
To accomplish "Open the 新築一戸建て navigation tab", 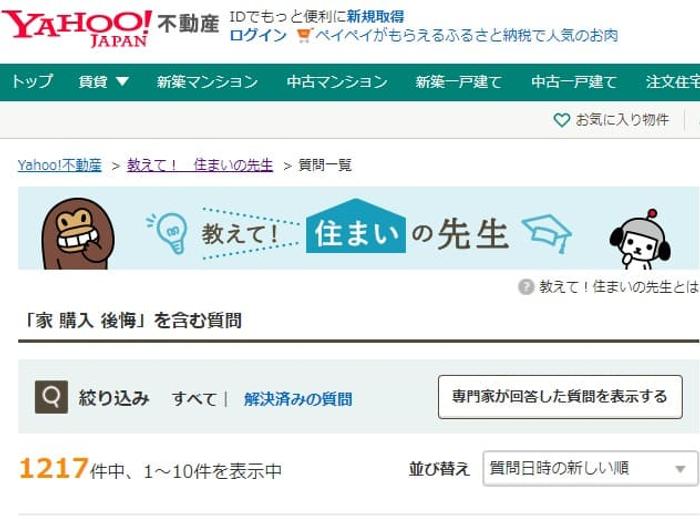I will click(x=458, y=82).
